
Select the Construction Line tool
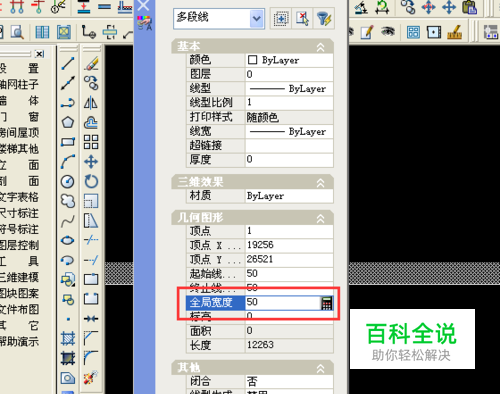pyautogui.click(x=68, y=83)
